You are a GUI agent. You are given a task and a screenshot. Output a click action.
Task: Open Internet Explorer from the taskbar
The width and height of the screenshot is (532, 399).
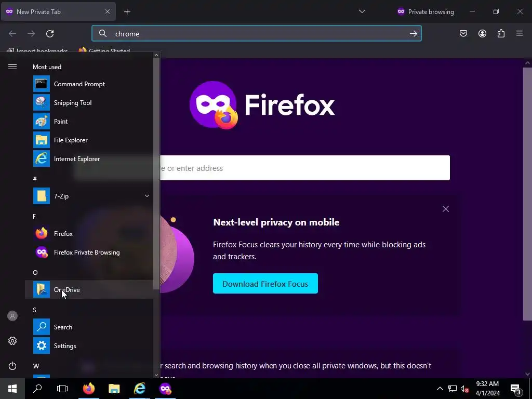pos(139,389)
